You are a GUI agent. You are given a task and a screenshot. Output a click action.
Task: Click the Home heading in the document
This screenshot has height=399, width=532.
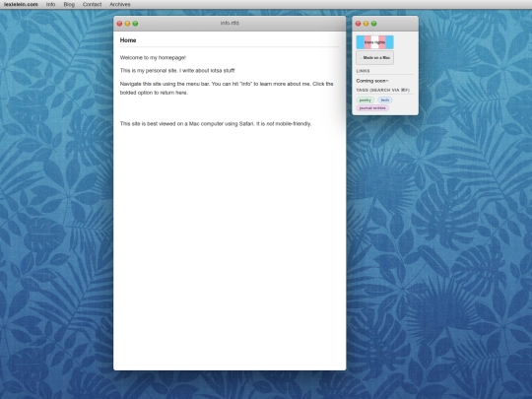pos(128,40)
